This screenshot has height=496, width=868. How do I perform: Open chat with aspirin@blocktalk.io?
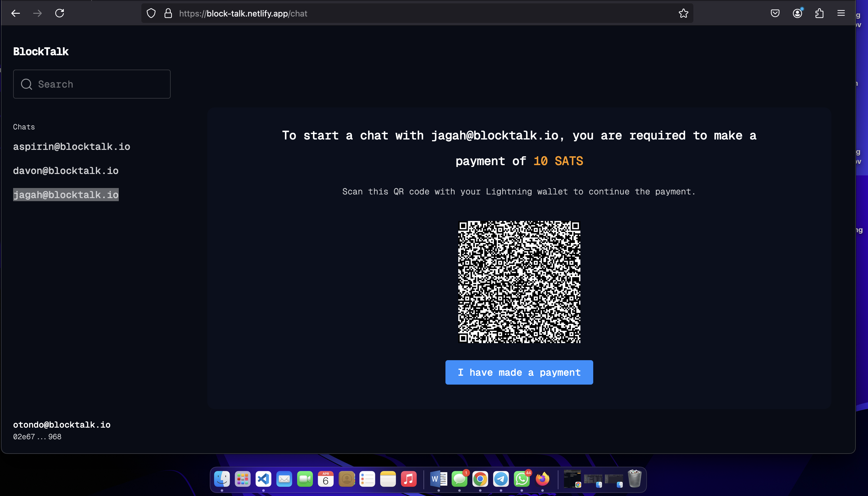tap(71, 147)
